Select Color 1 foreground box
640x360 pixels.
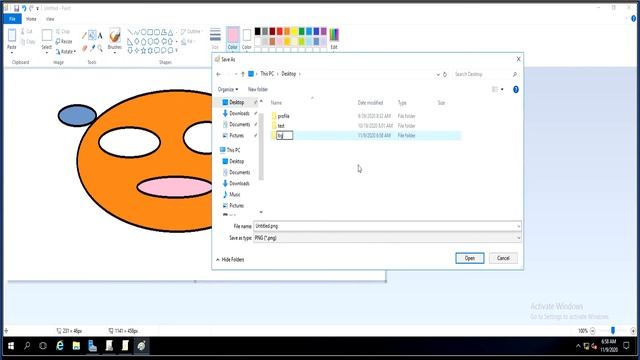tap(233, 39)
